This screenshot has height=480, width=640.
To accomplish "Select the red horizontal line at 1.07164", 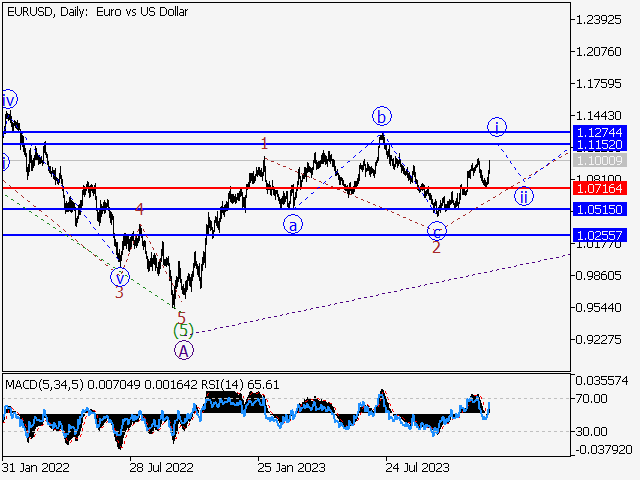I will tap(286, 188).
